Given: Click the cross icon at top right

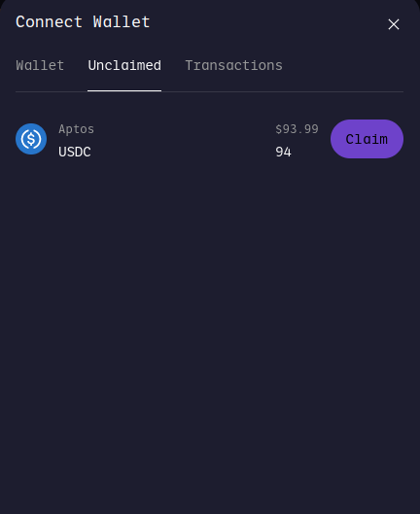Looking at the screenshot, I should pyautogui.click(x=394, y=24).
